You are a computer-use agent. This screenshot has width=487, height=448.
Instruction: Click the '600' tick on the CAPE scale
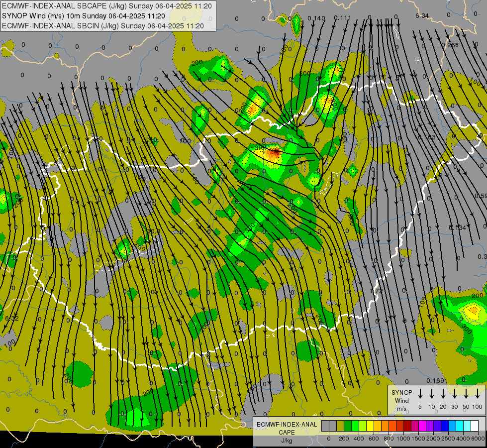(374, 439)
